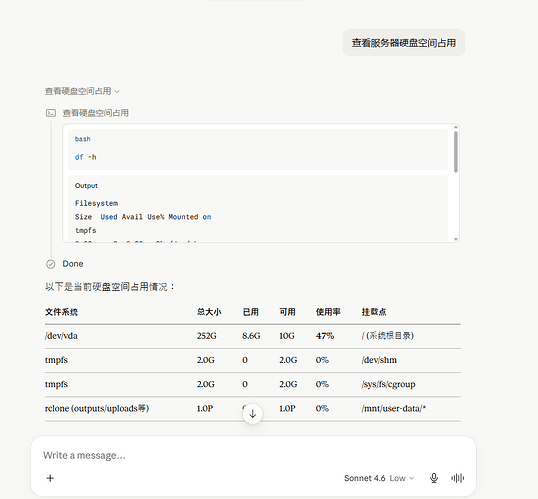Click the 8.6G used cell
The height and width of the screenshot is (499, 538).
(251, 336)
